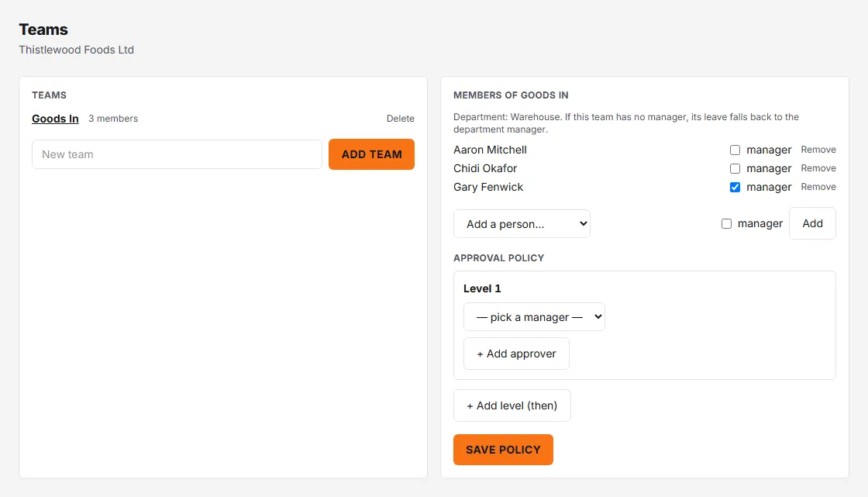Remove Gary Fenwick from the team
The height and width of the screenshot is (497, 868).
point(818,187)
